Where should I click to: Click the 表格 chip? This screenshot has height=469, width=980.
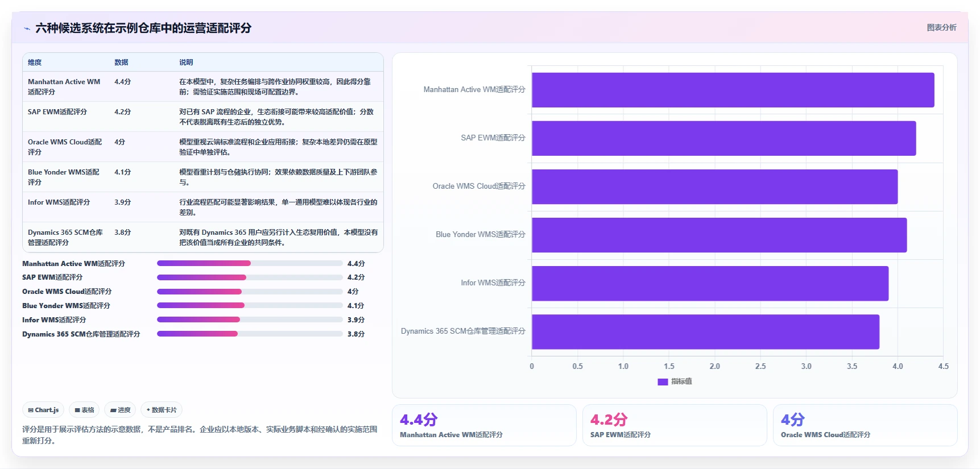pos(84,410)
